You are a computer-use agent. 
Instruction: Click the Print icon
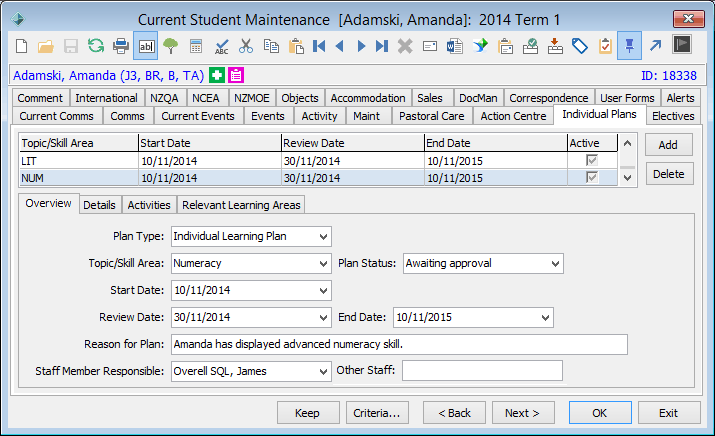tap(121, 46)
